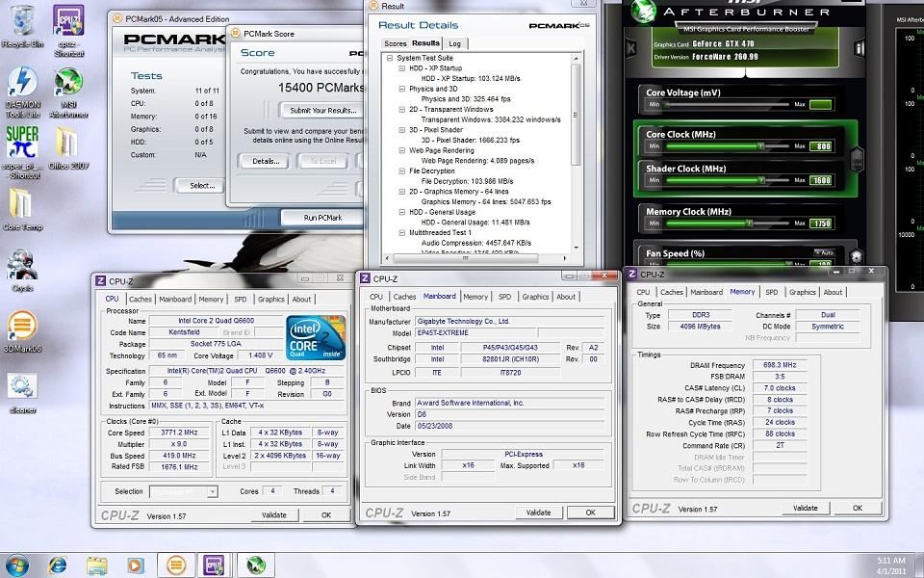Click the Details button in PCMark Score
Screen dimensions: 924x578
(266, 161)
